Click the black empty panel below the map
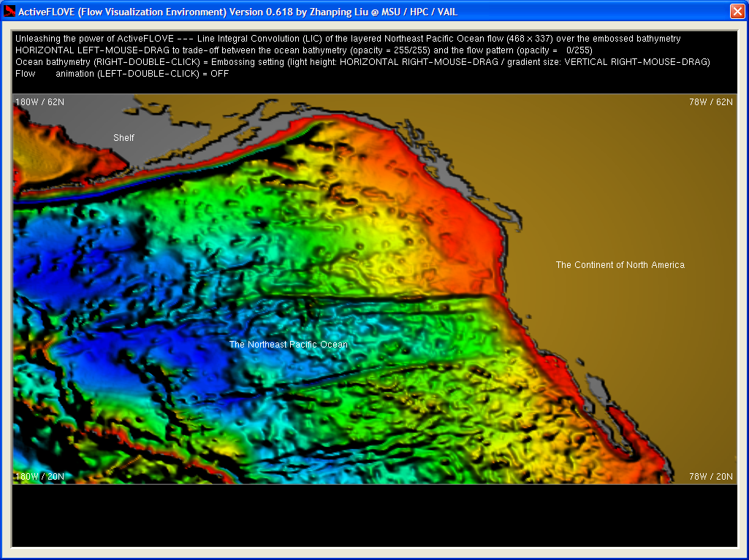 pyautogui.click(x=374, y=515)
